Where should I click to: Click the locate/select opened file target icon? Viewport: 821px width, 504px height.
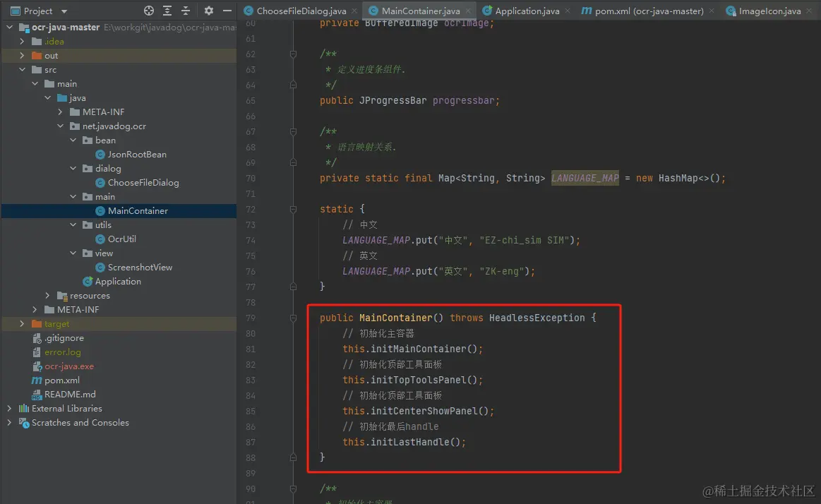pyautogui.click(x=149, y=11)
